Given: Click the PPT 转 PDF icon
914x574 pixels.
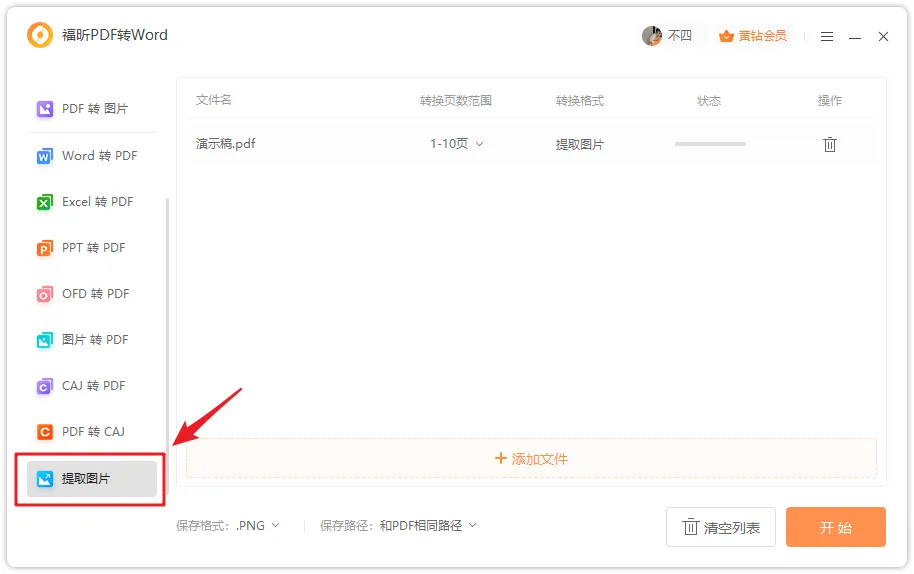Looking at the screenshot, I should tap(45, 248).
